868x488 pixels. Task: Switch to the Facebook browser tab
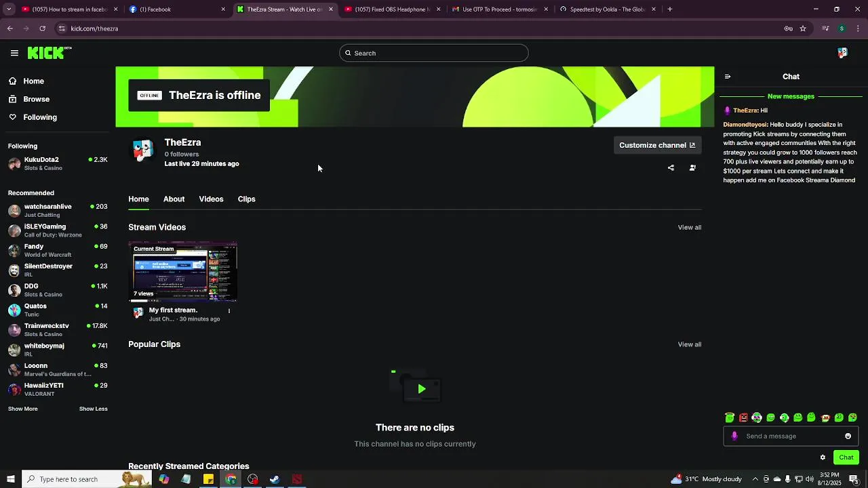[177, 9]
